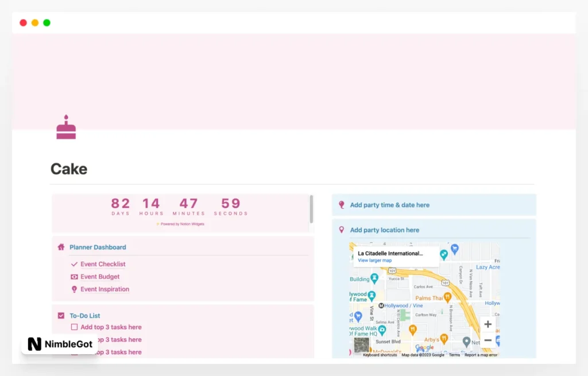Zoom in on the map with plus button
This screenshot has height=376, width=588.
click(x=488, y=324)
